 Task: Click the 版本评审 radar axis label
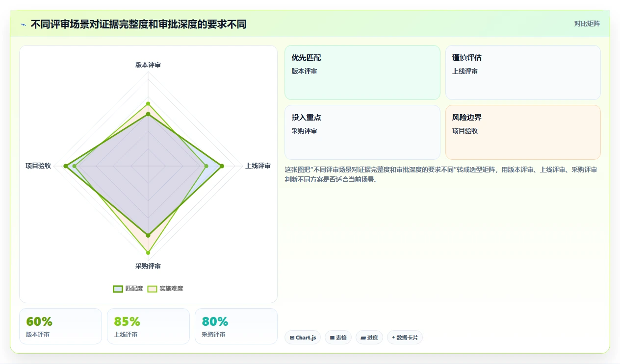pyautogui.click(x=148, y=65)
